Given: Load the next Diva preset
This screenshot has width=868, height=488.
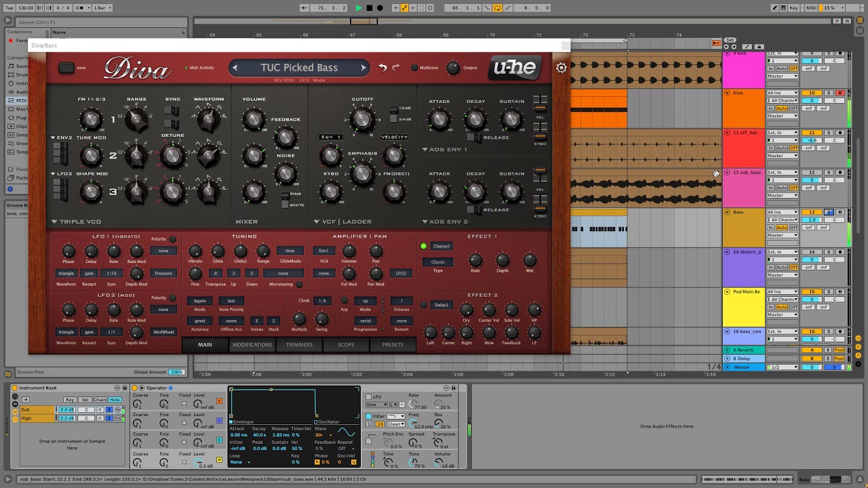Looking at the screenshot, I should click(x=363, y=68).
